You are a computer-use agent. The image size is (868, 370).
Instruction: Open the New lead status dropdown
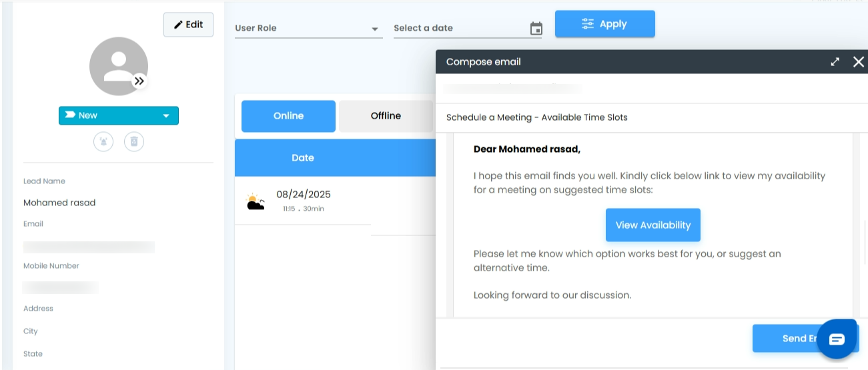coord(119,115)
